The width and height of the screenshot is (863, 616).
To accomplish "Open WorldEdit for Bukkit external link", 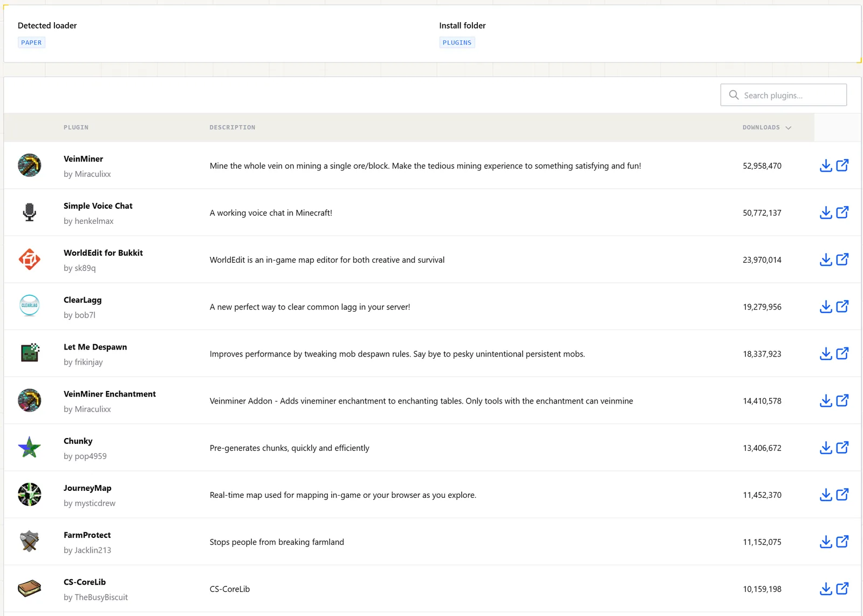I will click(x=843, y=259).
